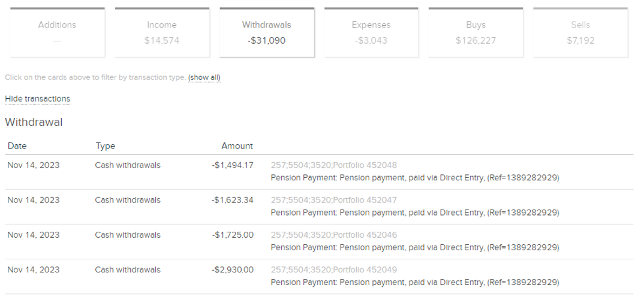The image size is (644, 297).
Task: Filter by the Income card
Action: pos(162,32)
